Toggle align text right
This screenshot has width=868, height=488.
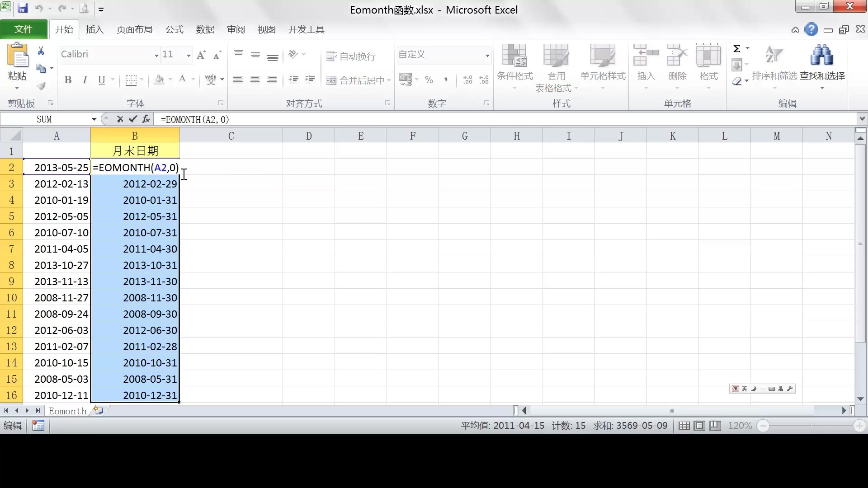[x=272, y=80]
